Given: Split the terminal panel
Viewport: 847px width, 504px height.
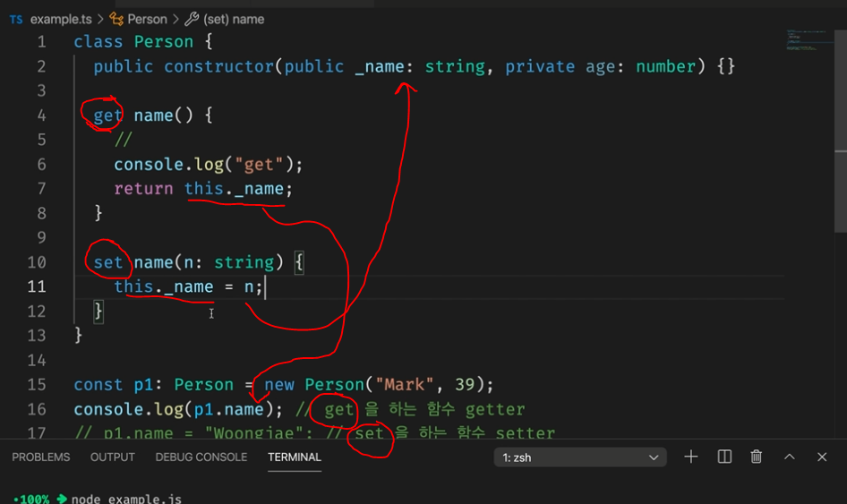Looking at the screenshot, I should pyautogui.click(x=724, y=457).
